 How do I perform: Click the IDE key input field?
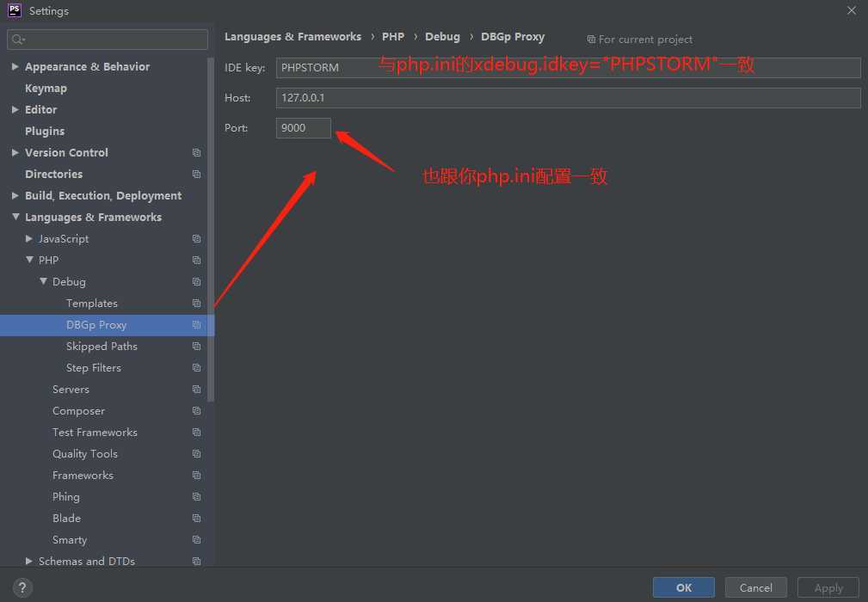(x=569, y=67)
